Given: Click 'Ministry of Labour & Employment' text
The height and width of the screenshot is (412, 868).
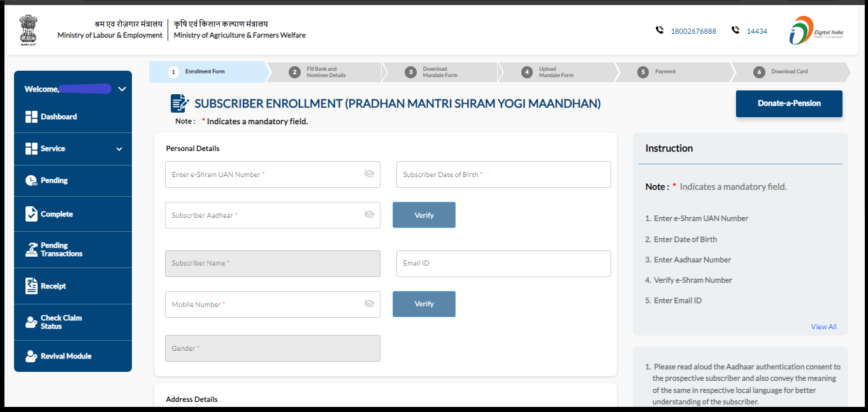Looking at the screenshot, I should point(110,36).
